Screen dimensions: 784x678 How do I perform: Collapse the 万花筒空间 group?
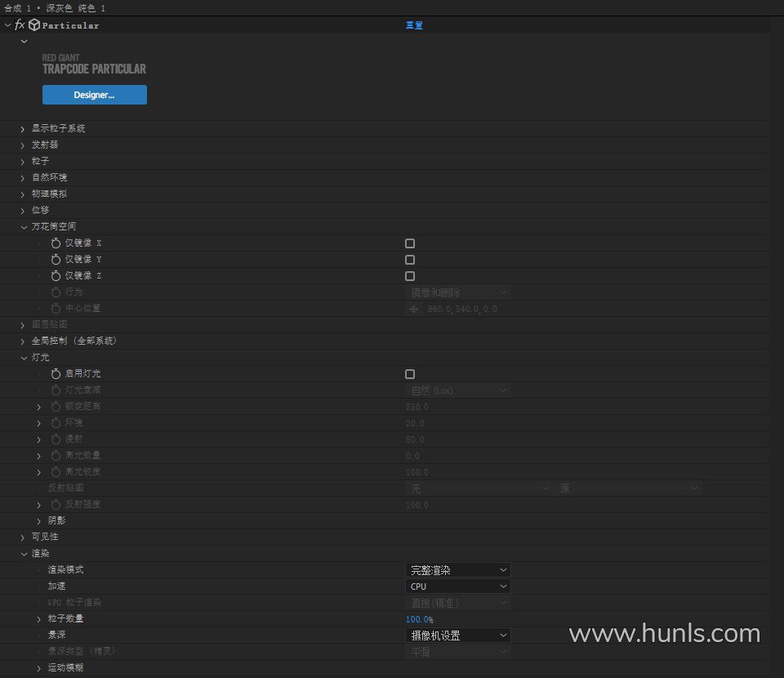[x=24, y=227]
